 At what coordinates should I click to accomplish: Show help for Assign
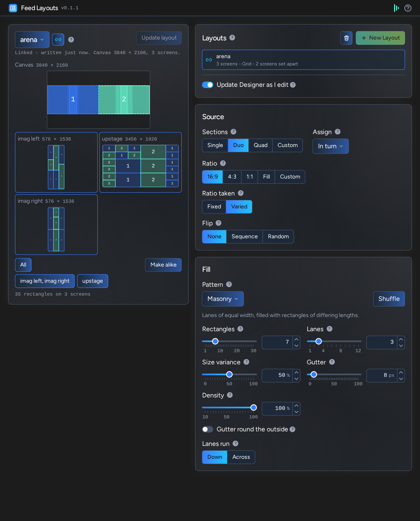point(337,132)
